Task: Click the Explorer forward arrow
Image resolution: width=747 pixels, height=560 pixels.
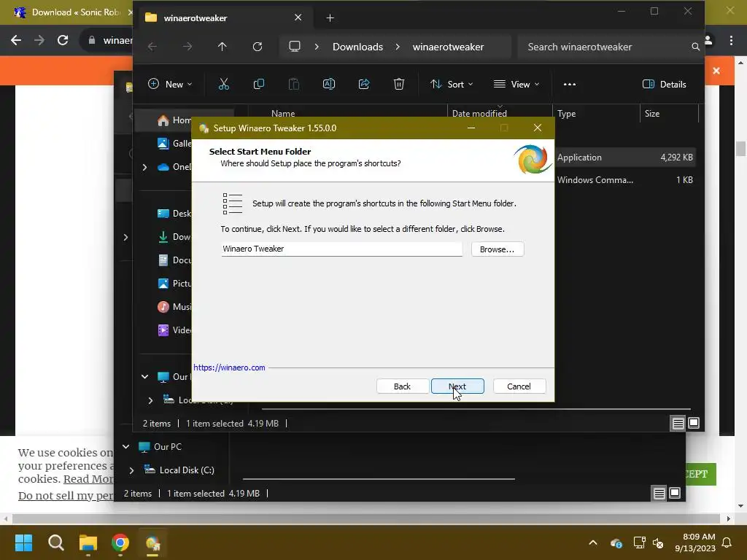Action: tap(187, 47)
